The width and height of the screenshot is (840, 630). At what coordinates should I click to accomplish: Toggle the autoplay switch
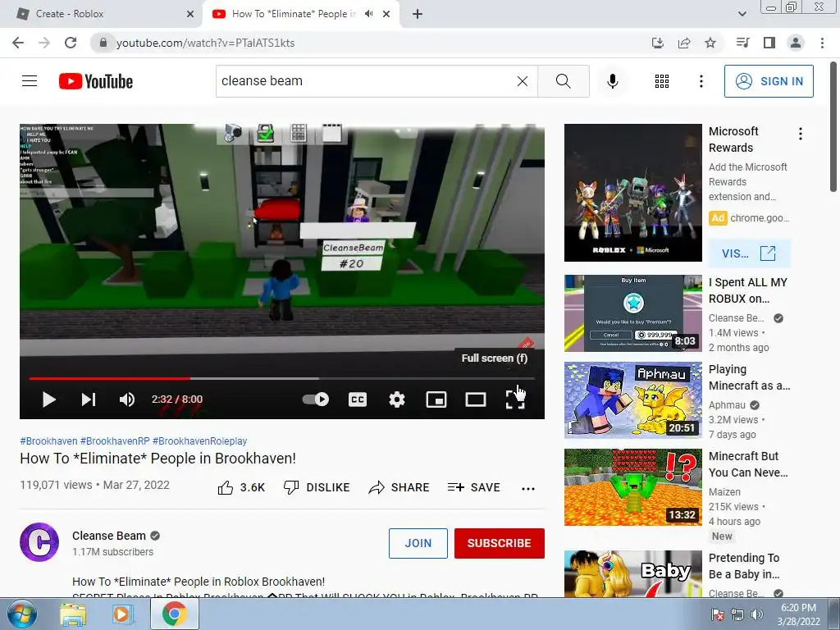pos(316,399)
